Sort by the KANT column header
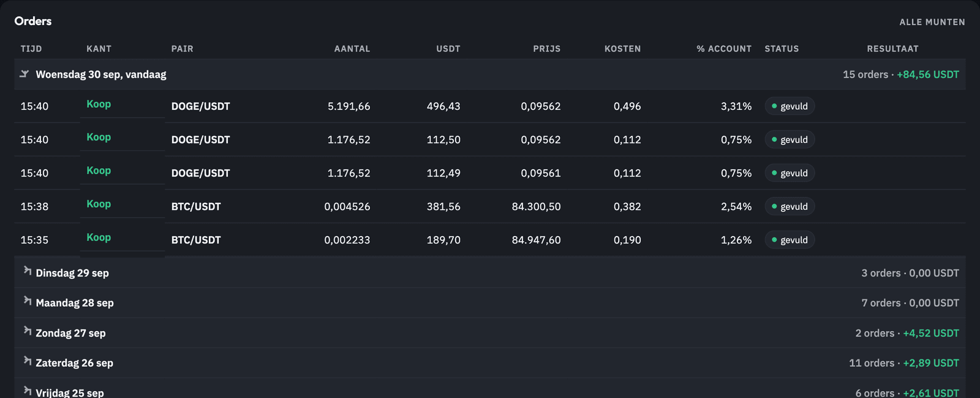 tap(99, 48)
